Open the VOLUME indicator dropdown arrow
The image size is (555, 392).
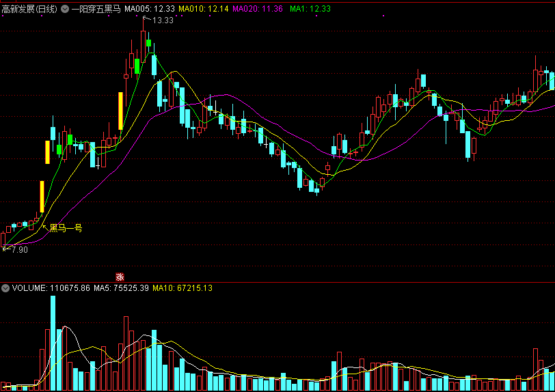(5, 288)
